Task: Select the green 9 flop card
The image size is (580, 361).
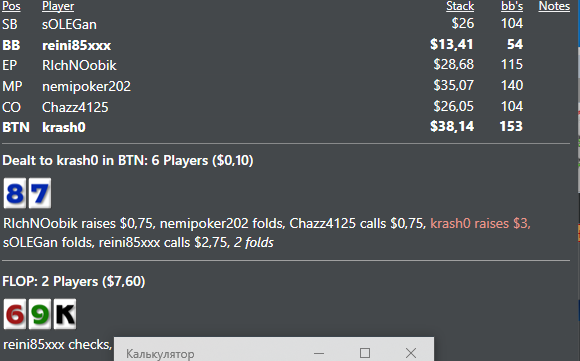Action: 40,314
